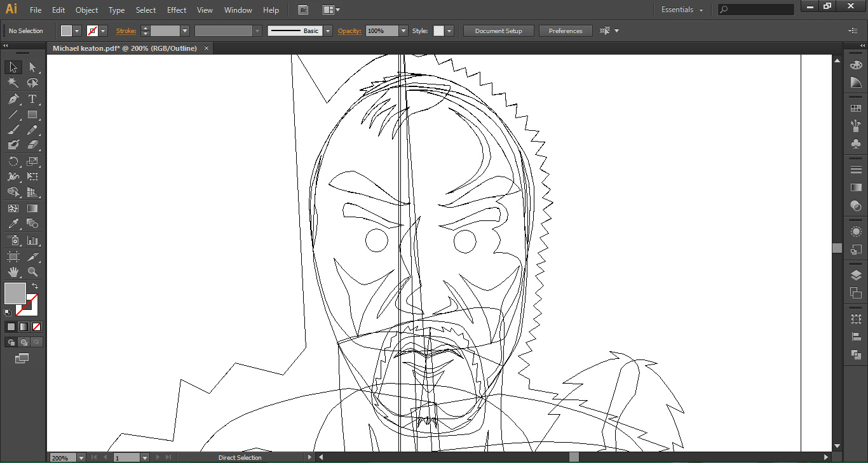Swap fill and stroke colors
This screenshot has height=463, width=868.
[x=35, y=286]
